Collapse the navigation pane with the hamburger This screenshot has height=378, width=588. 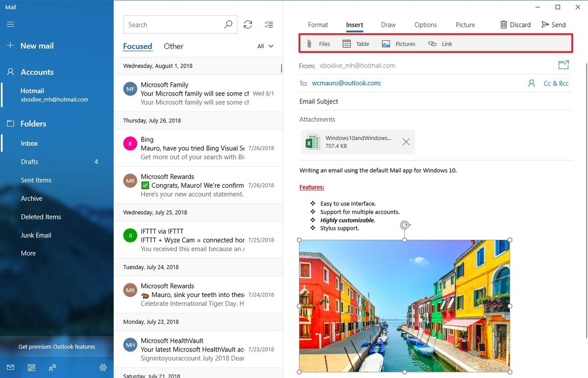[x=10, y=24]
